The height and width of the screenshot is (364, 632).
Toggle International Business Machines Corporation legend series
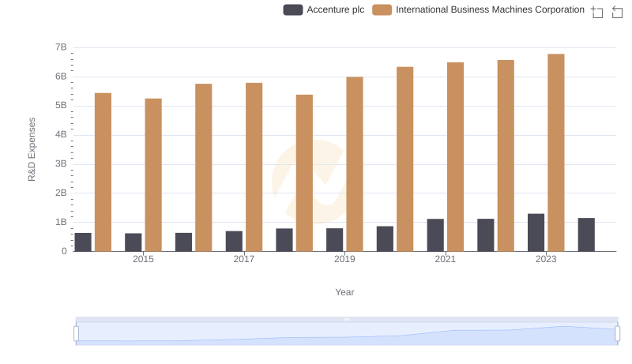[x=479, y=9]
